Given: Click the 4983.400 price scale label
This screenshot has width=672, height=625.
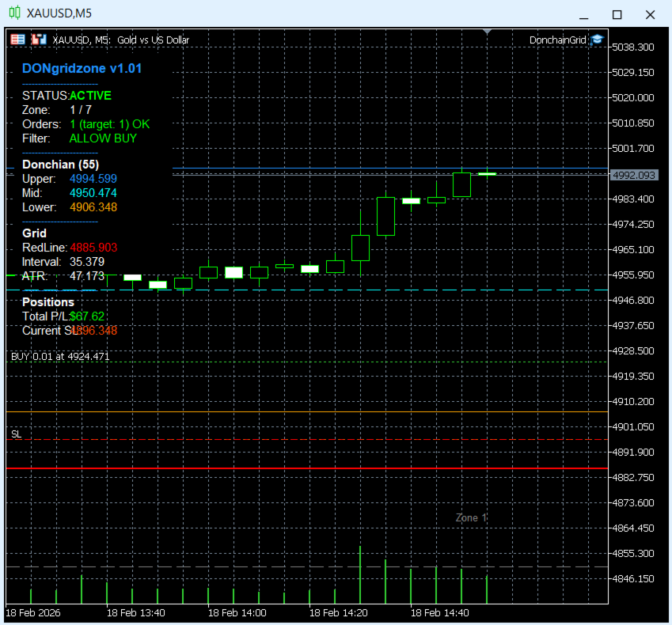Looking at the screenshot, I should click(x=633, y=199).
